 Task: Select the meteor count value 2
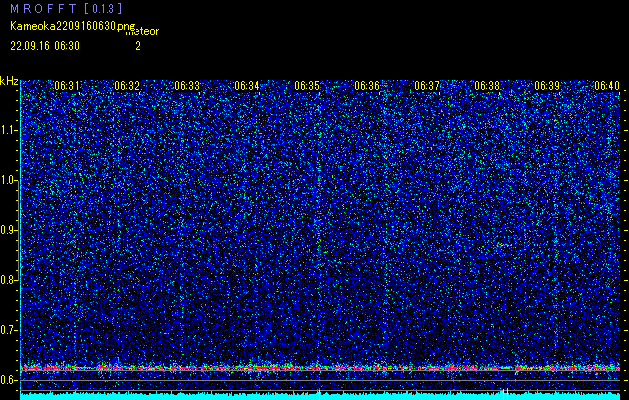coord(138,46)
